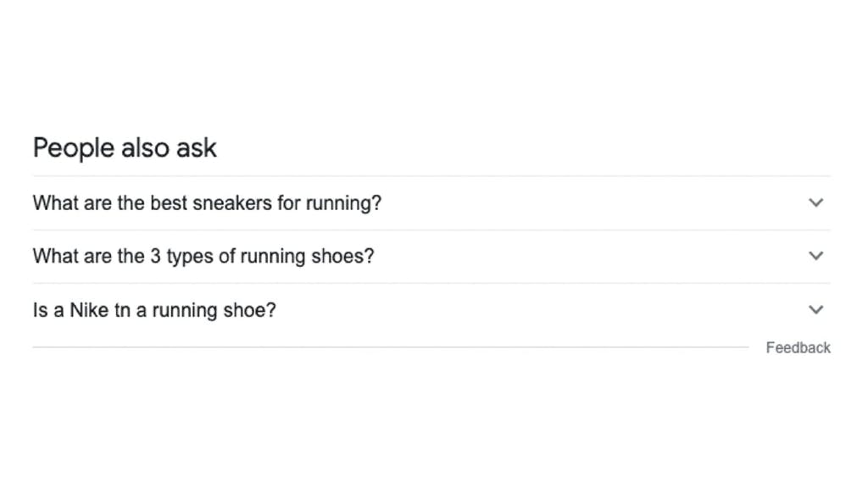Reveal answer about Nike tn running shoe

[431, 310]
